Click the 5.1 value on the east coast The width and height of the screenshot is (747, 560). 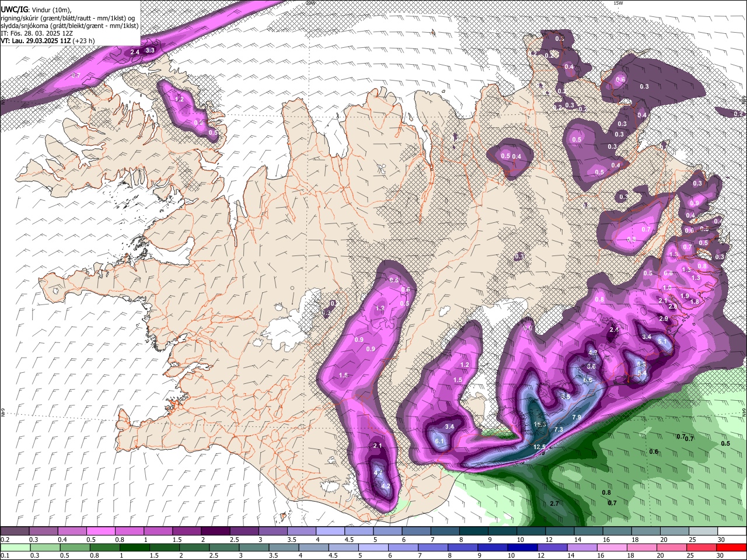[662, 341]
